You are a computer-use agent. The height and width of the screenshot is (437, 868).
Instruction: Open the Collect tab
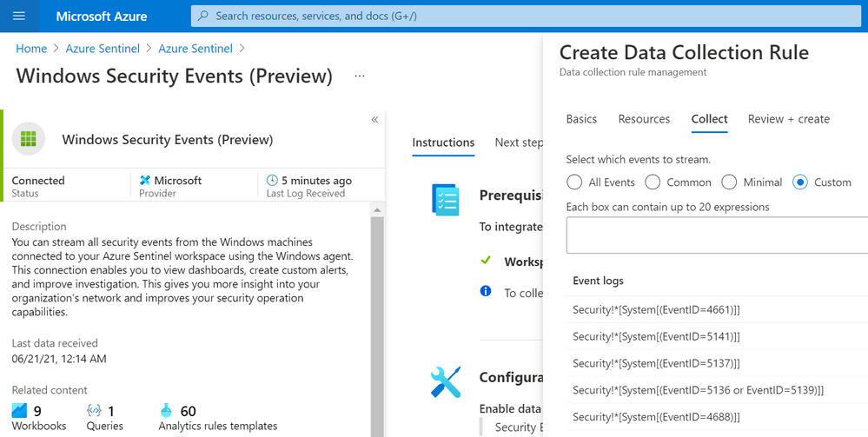tap(709, 119)
